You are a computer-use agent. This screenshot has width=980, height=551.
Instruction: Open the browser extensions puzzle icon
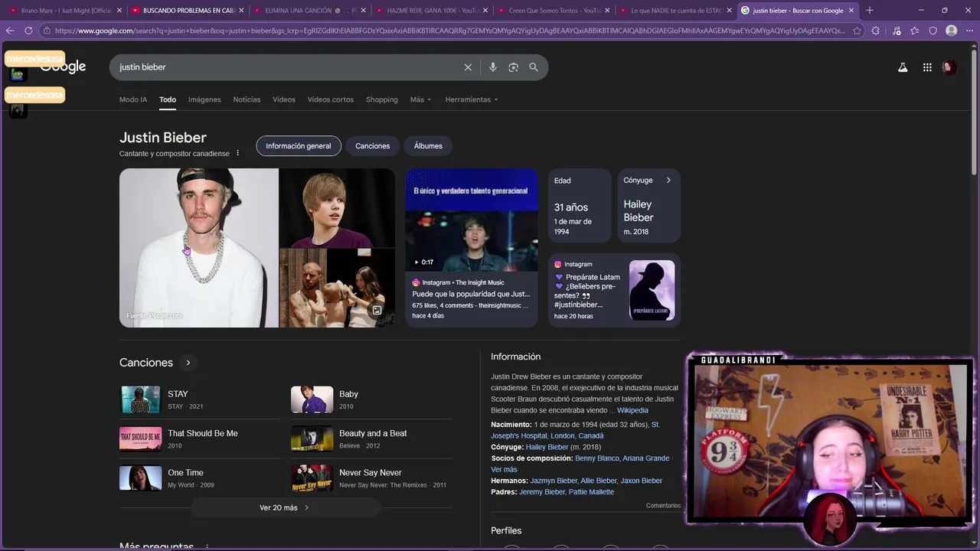point(877,31)
